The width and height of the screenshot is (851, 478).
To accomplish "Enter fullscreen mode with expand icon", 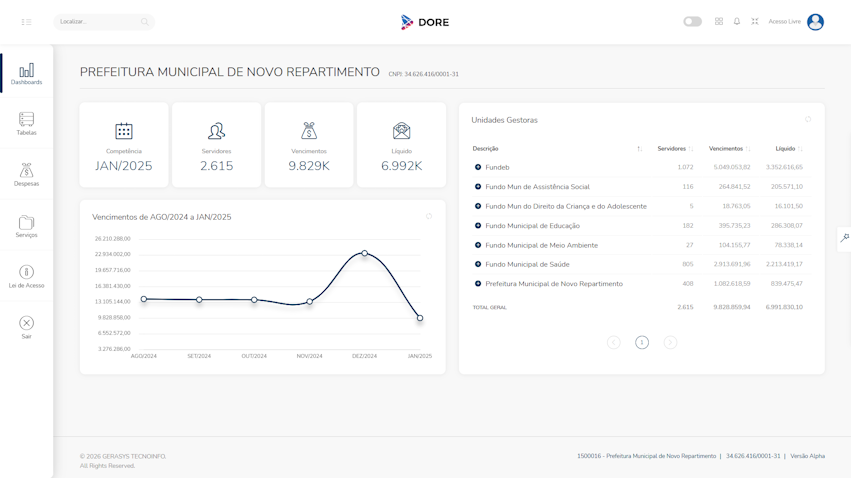I will 754,22.
